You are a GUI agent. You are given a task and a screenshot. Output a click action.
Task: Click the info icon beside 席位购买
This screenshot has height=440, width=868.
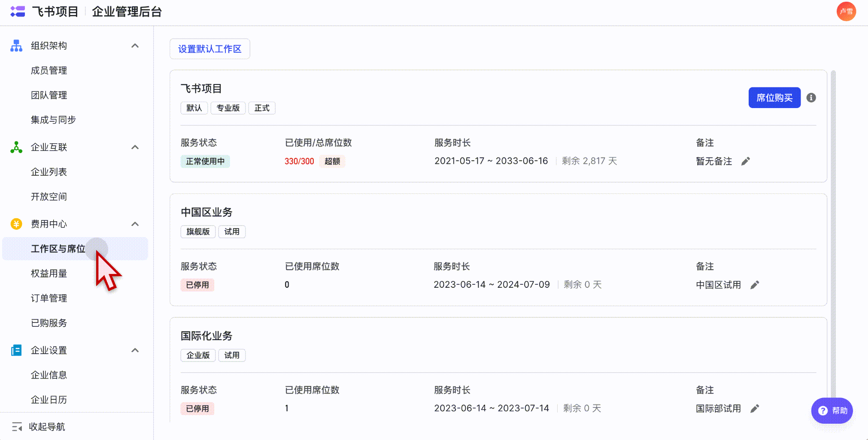point(811,98)
